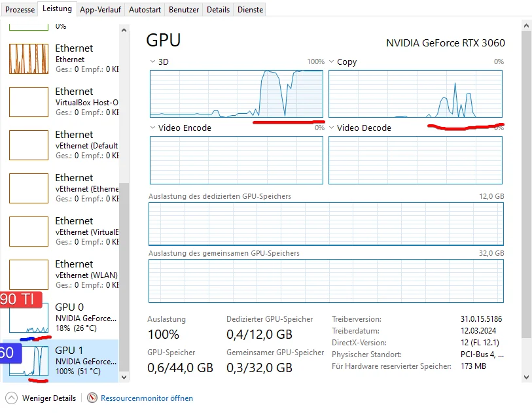Viewport: 532px width, 414px height.
Task: Collapse the Video Encode section
Action: (152, 128)
